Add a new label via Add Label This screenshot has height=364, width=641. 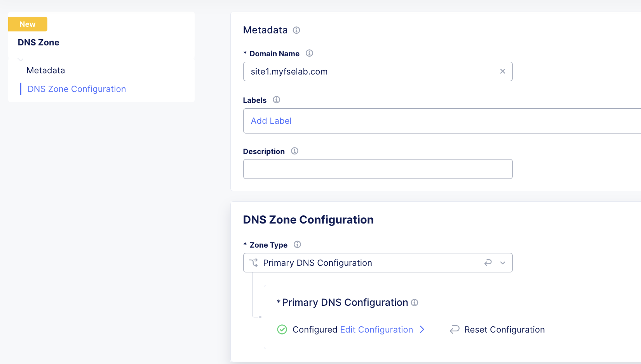tap(271, 121)
